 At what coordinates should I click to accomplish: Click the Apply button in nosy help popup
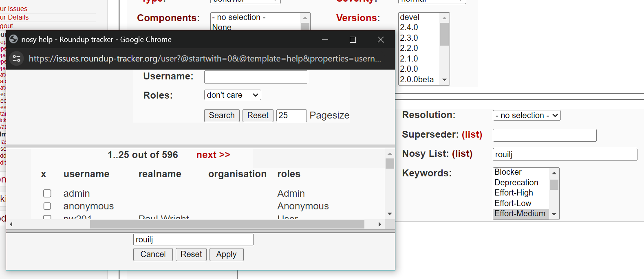coord(226,254)
